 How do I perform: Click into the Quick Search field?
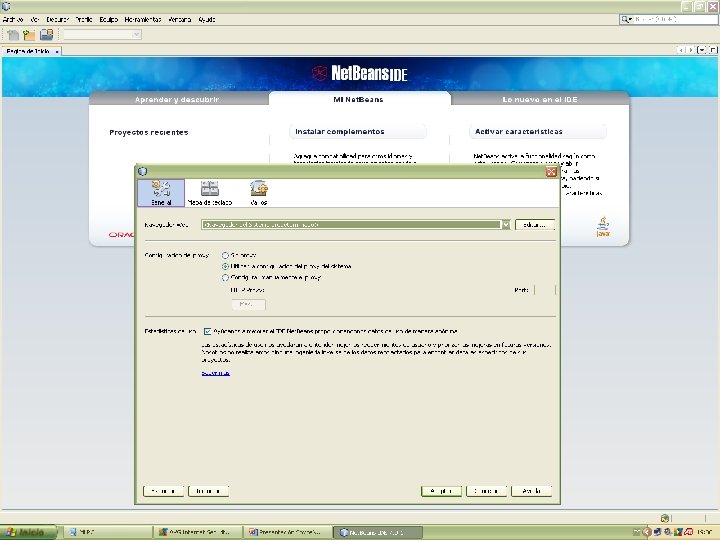point(675,19)
